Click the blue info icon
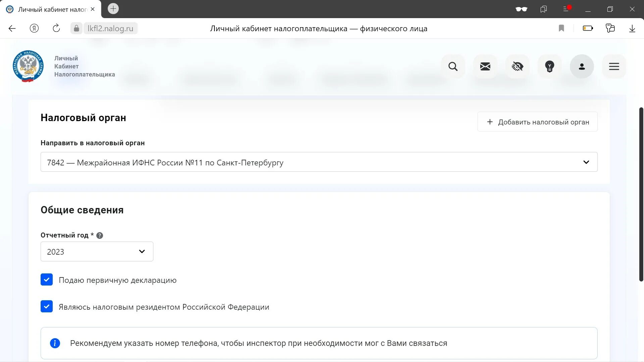Screen dimensions: 644x362 click(55, 343)
